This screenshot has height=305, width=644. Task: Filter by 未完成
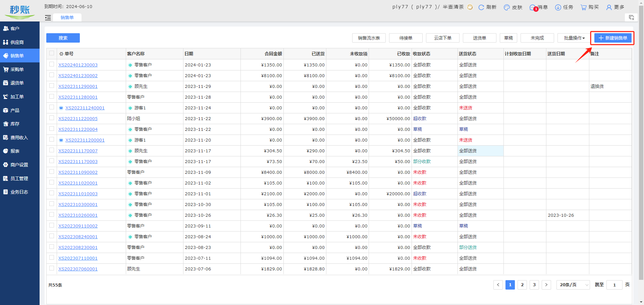[x=537, y=38]
